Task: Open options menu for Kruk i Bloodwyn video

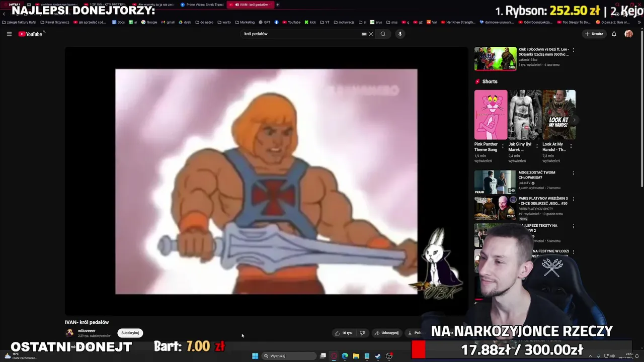Action: pyautogui.click(x=573, y=50)
